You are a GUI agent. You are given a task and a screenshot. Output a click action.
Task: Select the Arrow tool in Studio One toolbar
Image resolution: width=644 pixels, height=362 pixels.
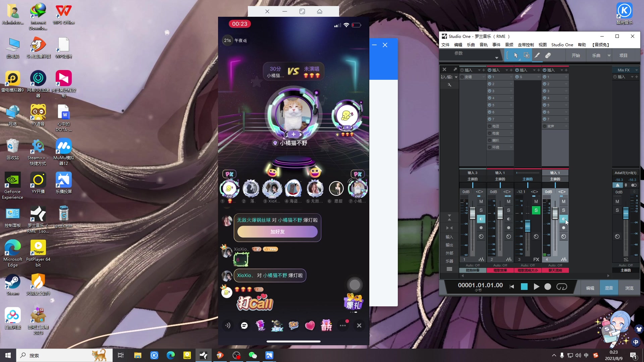(516, 56)
